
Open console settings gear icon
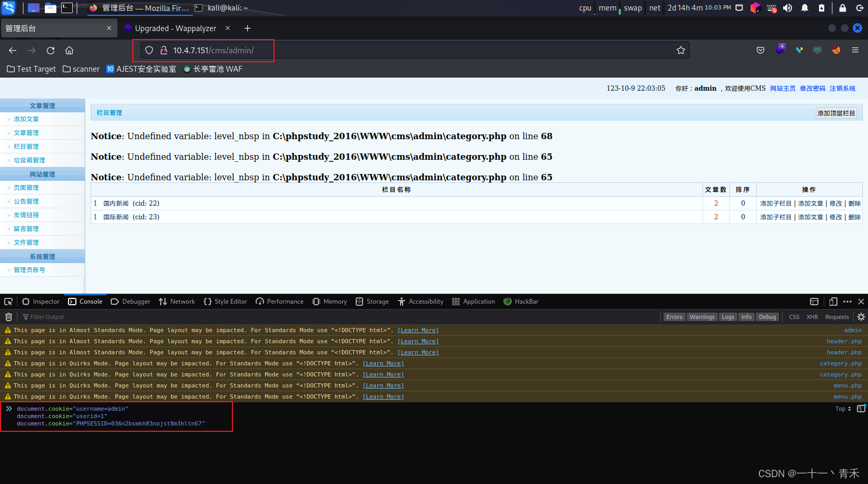[861, 317]
